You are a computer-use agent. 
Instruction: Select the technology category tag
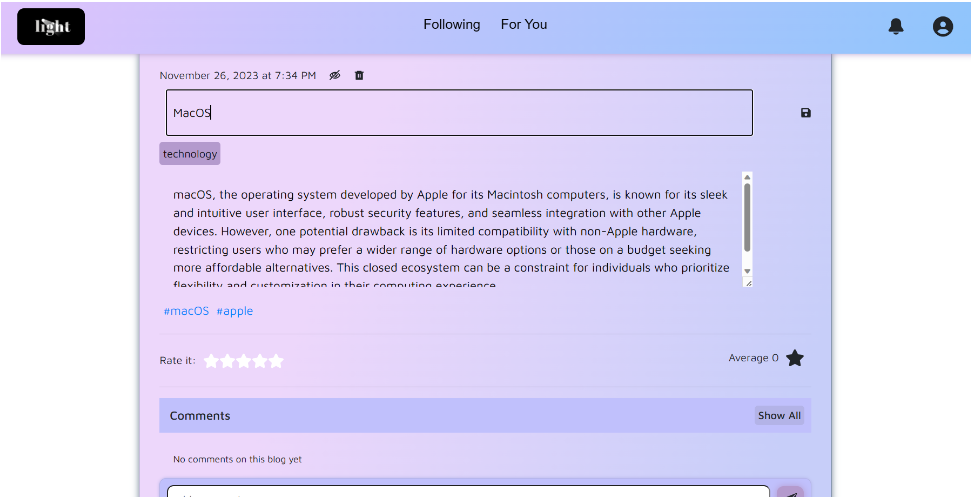click(x=189, y=153)
